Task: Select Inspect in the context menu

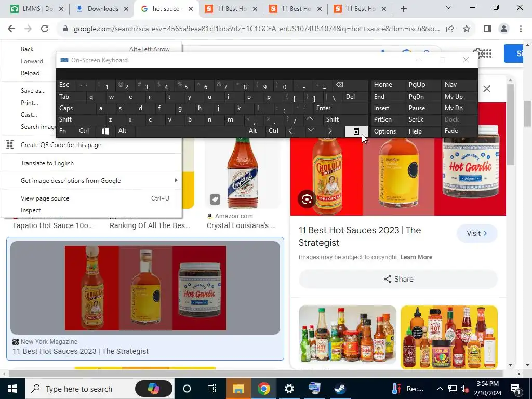Action: [91, 210]
